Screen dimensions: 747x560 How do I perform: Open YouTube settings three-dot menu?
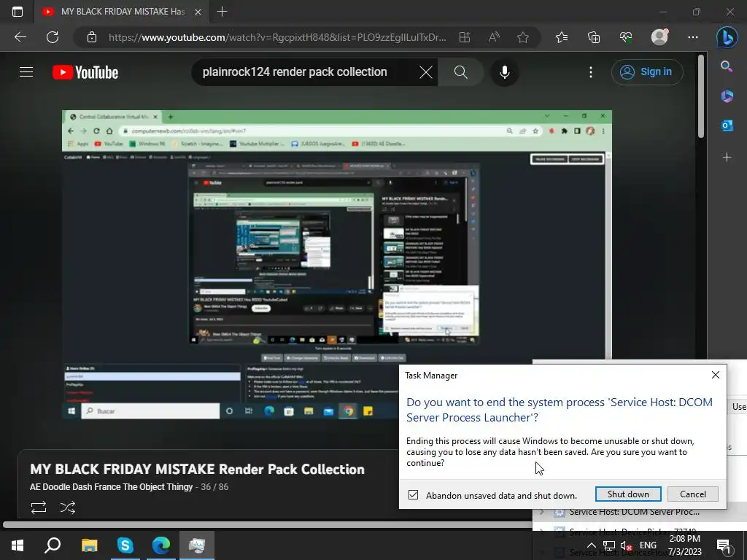coord(591,72)
